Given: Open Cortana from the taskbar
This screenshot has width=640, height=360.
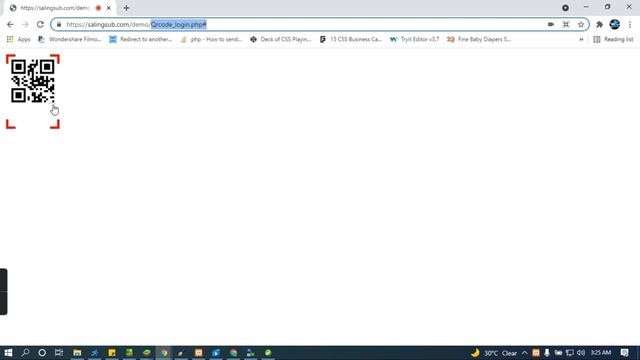Looking at the screenshot, I should point(42,353).
